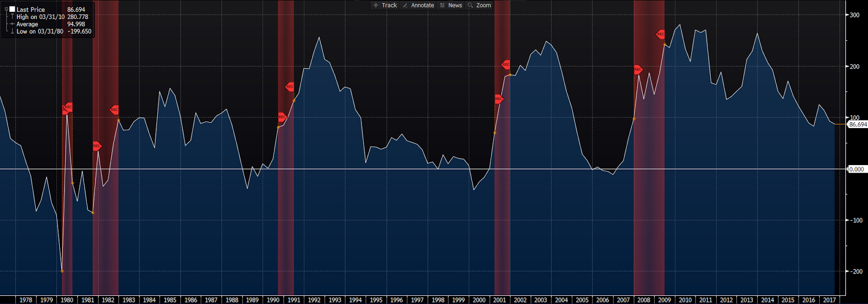Select the Low on 03/31/80 legend row
Image resolution: width=868 pixels, height=304 pixels.
click(52, 31)
